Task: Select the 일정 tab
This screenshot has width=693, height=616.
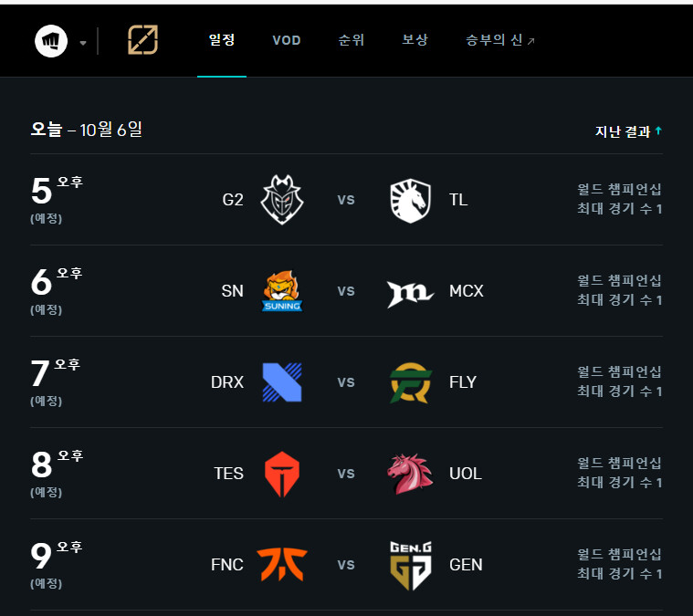Action: (x=222, y=40)
